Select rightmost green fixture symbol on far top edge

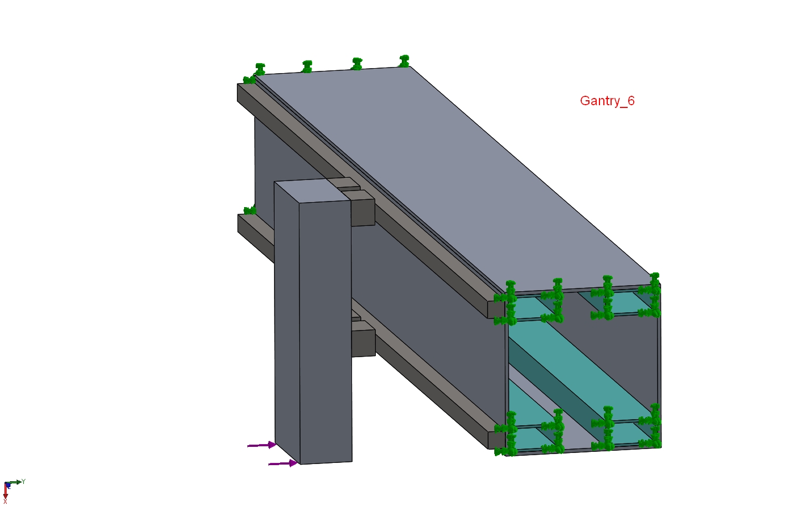point(404,61)
